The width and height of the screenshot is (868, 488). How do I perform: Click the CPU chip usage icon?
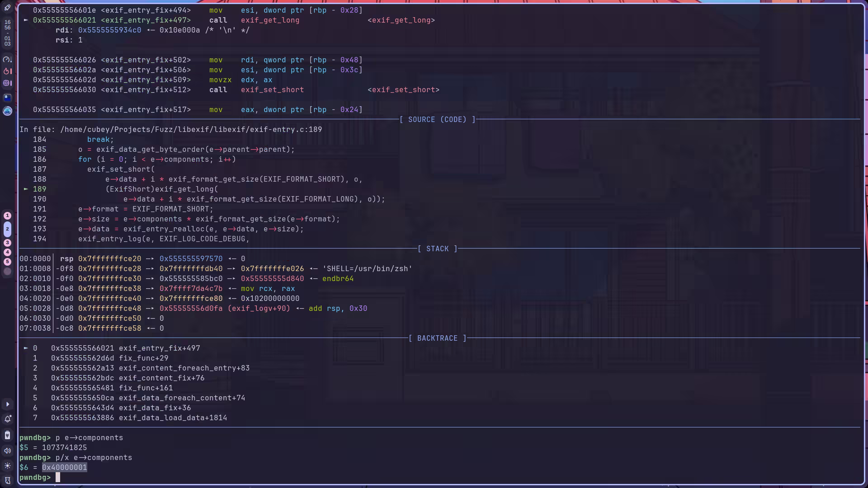[x=7, y=83]
